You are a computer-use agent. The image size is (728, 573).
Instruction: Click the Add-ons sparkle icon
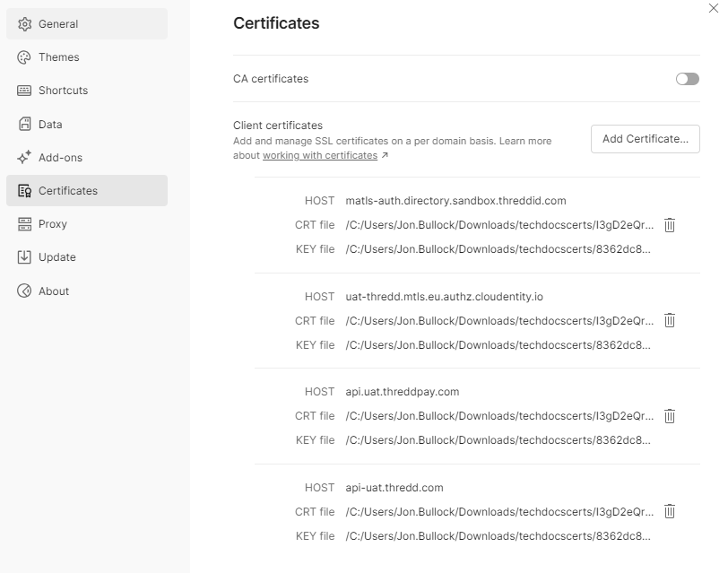pyautogui.click(x=24, y=158)
